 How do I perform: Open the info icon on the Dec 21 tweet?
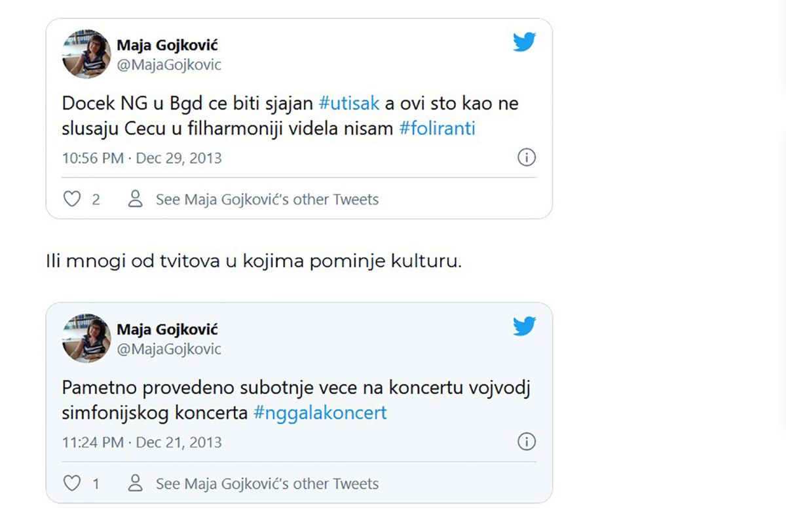click(x=527, y=442)
